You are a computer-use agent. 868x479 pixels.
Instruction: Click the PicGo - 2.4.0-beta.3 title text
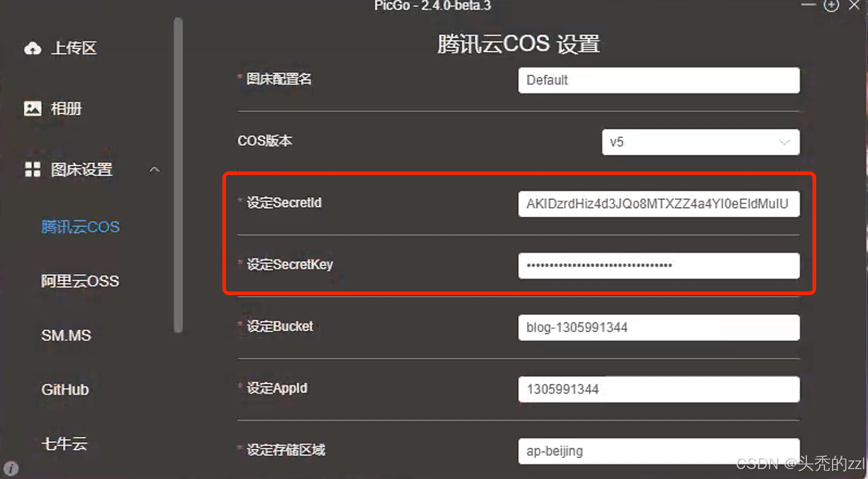point(433,6)
